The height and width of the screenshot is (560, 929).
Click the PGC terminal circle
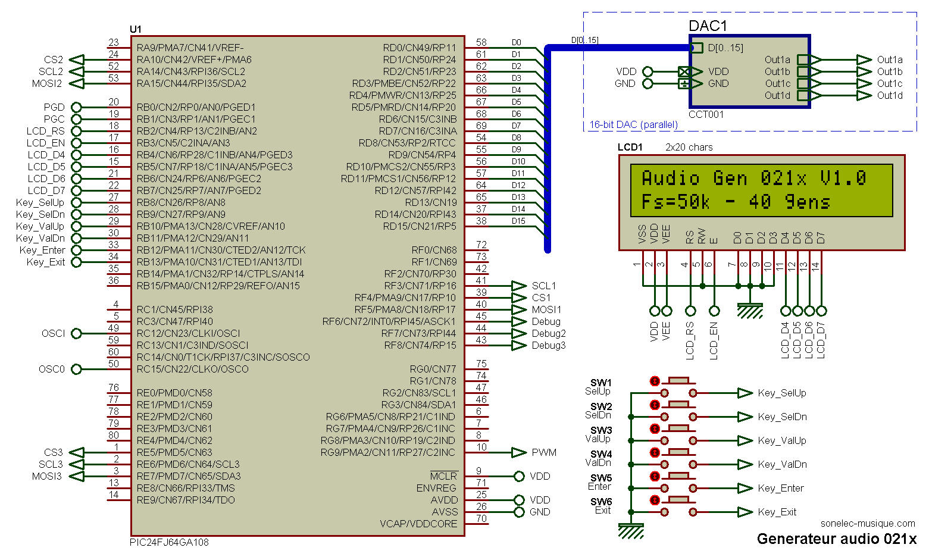pos(76,119)
